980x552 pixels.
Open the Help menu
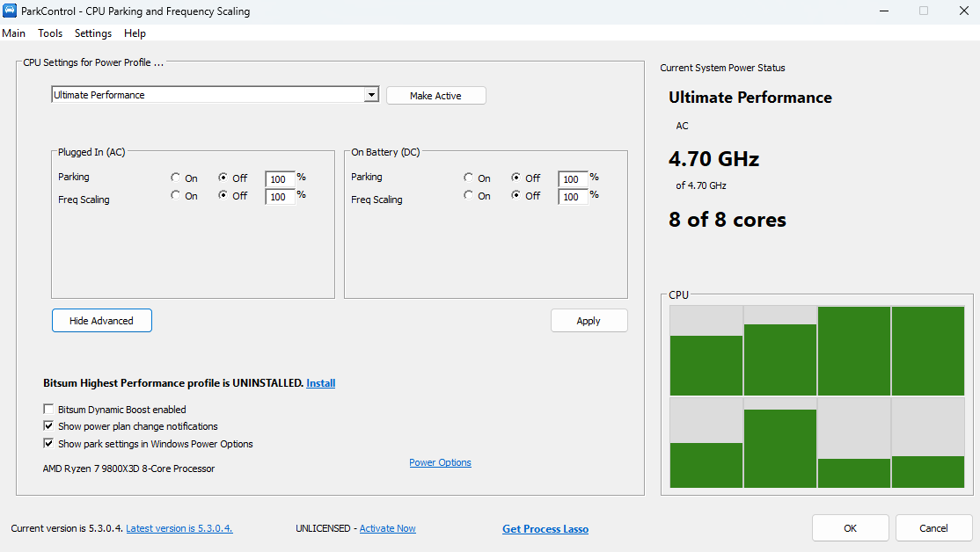click(x=135, y=33)
